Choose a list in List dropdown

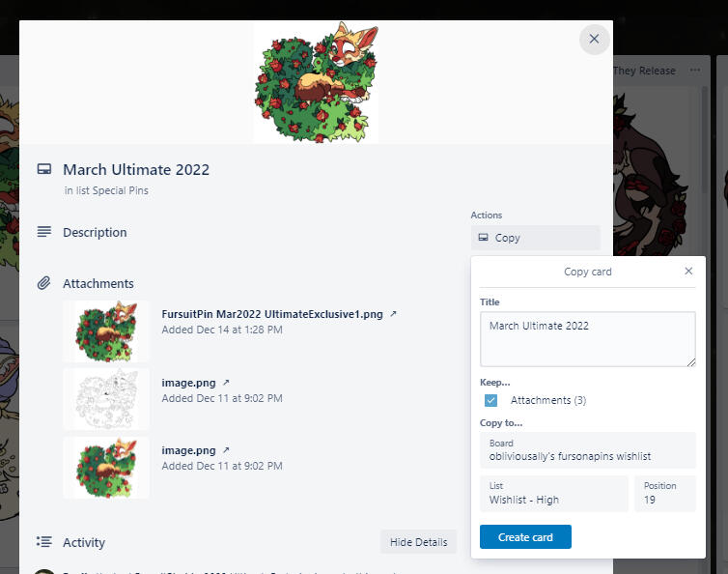point(553,494)
